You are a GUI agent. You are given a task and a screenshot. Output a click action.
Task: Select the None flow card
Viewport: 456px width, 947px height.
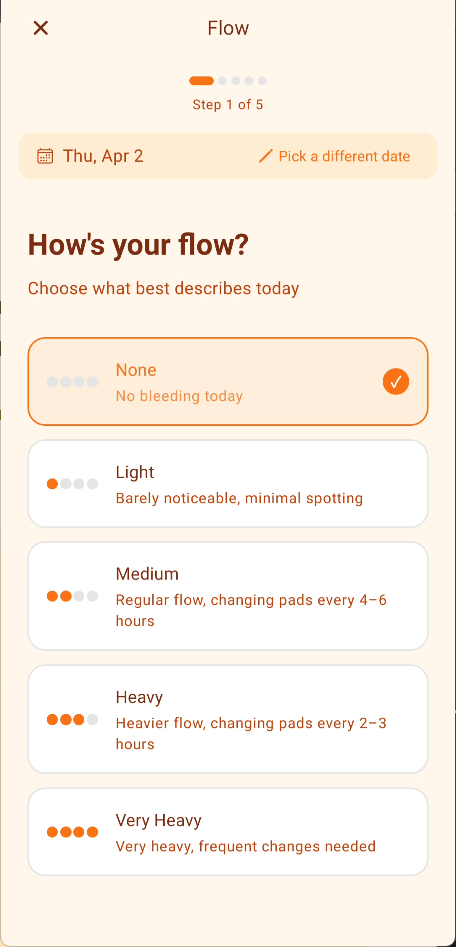pos(228,382)
